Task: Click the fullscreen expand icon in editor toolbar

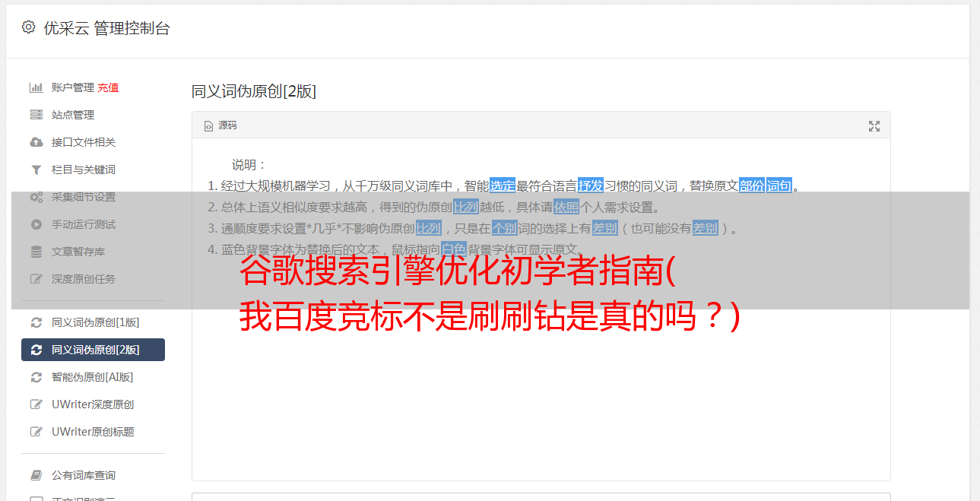Action: [x=874, y=126]
